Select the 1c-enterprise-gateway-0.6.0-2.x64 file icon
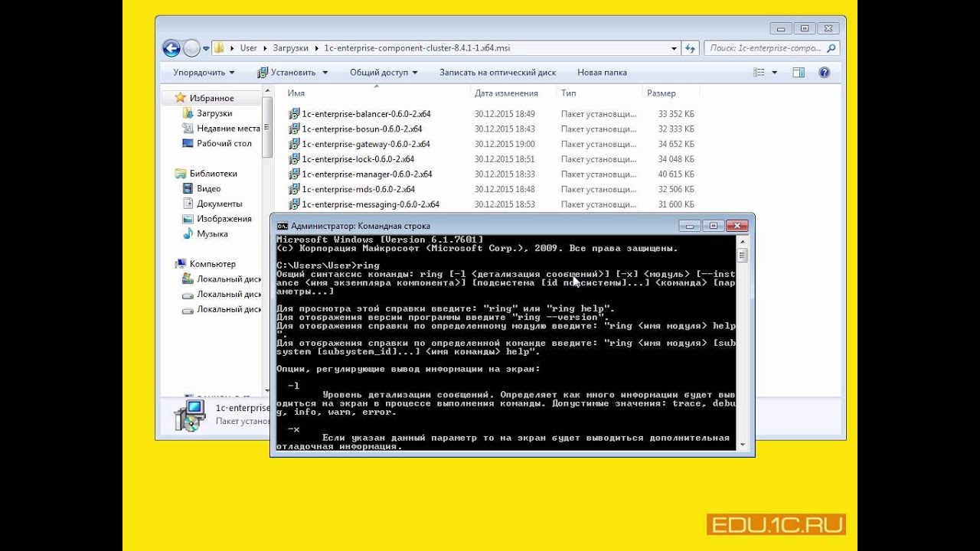The height and width of the screenshot is (551, 980). click(x=294, y=144)
